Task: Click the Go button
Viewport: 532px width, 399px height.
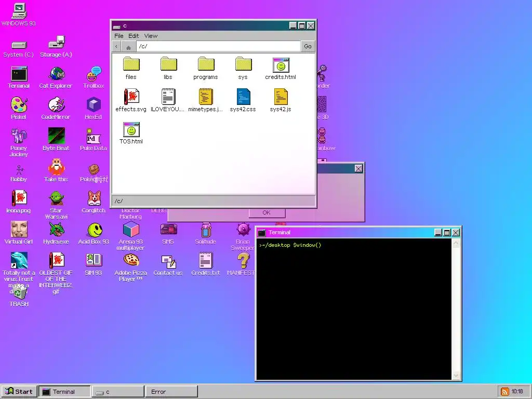Action: click(x=308, y=46)
